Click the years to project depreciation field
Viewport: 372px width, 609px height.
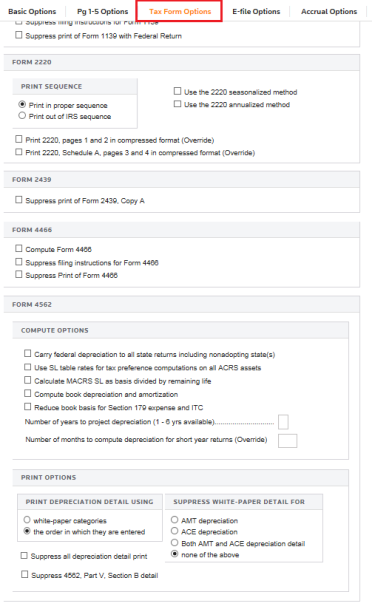(283, 422)
